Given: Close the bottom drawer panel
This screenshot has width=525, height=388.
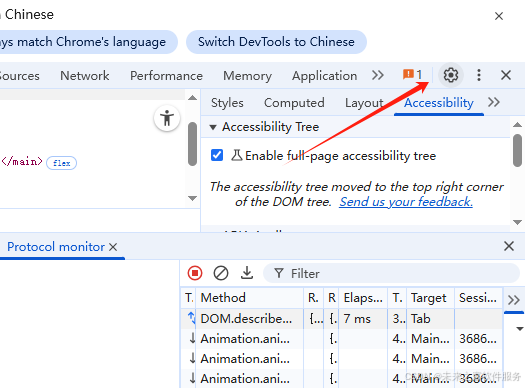Looking at the screenshot, I should pos(509,246).
